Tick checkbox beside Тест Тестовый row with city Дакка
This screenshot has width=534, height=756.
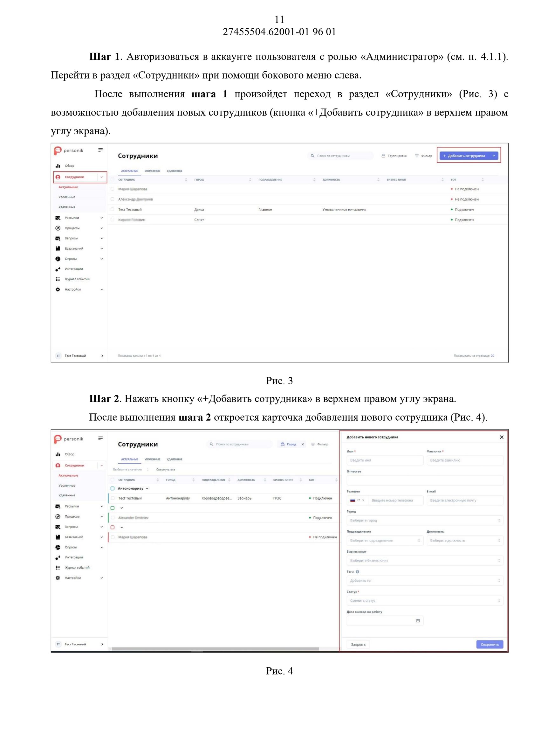(113, 209)
